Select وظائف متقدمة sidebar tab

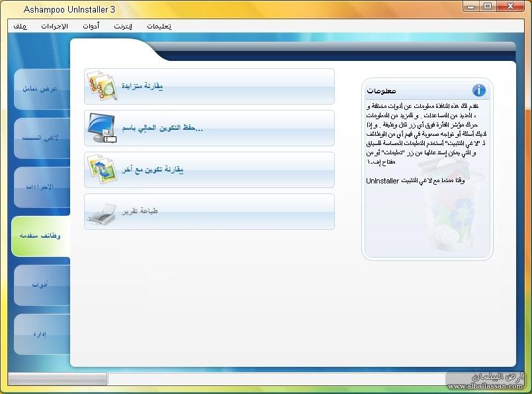41,236
